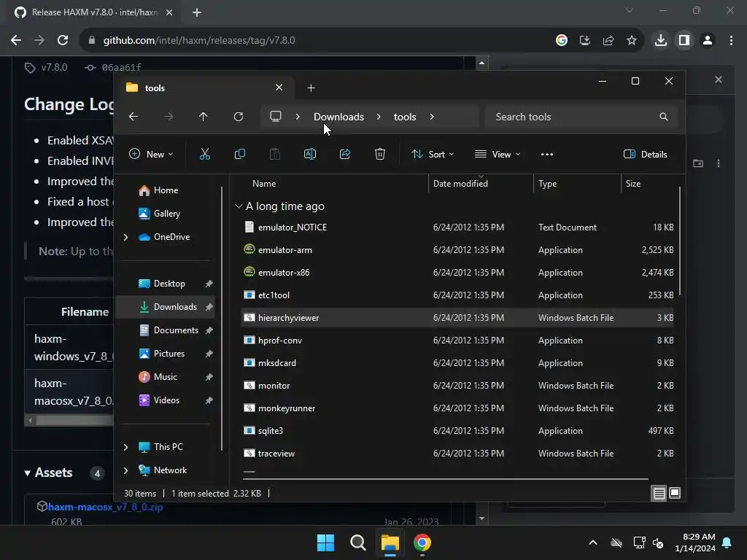The width and height of the screenshot is (747, 560).
Task: Unpin Pictures with its pin icon
Action: (x=209, y=354)
